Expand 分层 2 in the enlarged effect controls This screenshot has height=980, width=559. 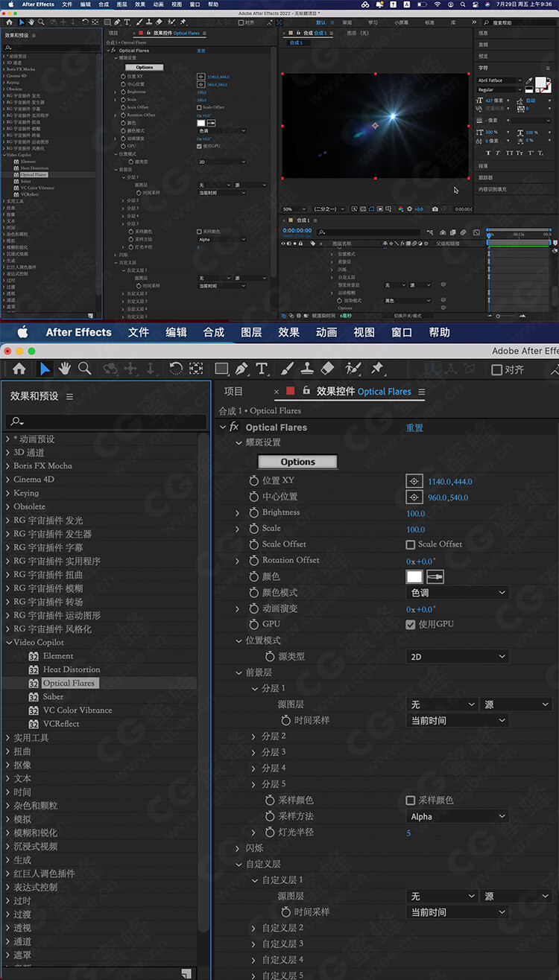(x=254, y=736)
